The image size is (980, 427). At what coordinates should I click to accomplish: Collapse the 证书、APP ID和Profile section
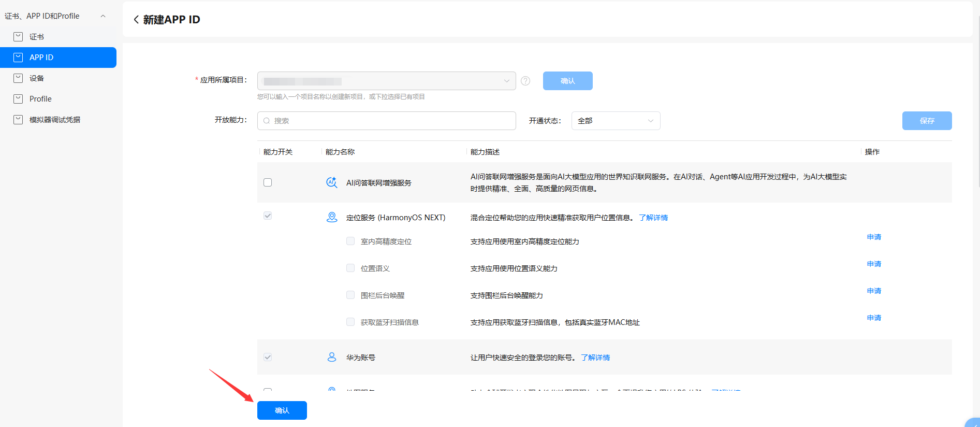point(103,16)
